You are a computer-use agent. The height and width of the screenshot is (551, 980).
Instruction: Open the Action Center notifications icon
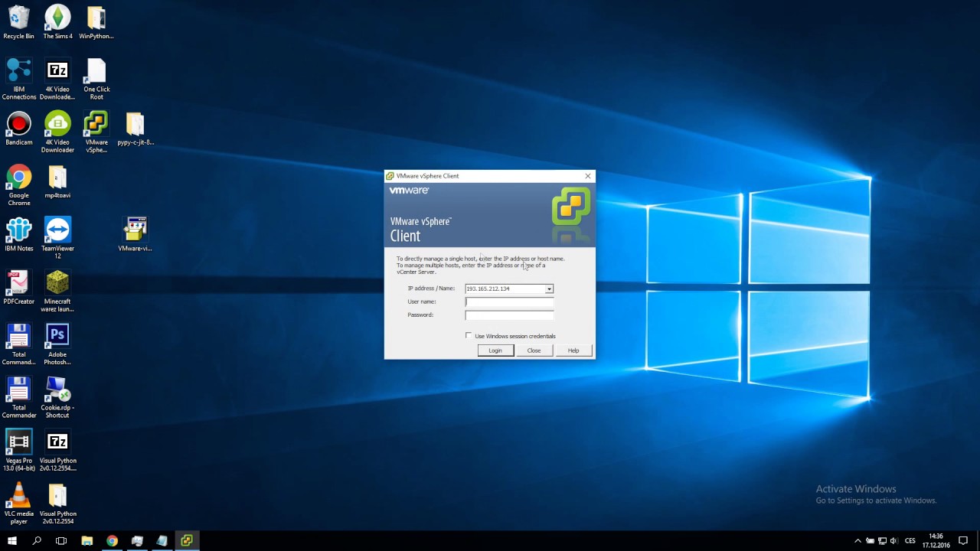(x=962, y=541)
